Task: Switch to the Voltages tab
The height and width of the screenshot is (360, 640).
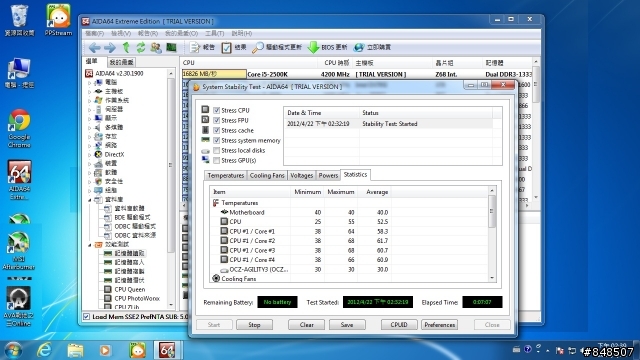Action: point(302,176)
